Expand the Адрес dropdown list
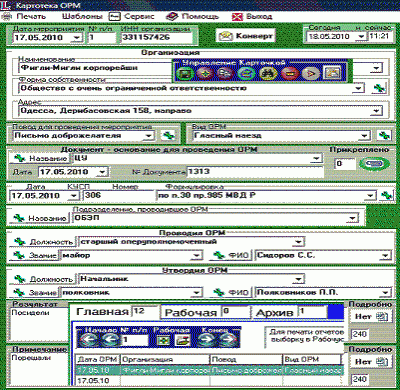 pyautogui.click(x=377, y=110)
